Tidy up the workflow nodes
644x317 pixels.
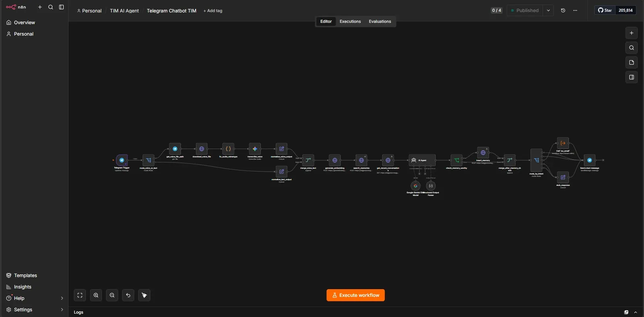pyautogui.click(x=144, y=295)
